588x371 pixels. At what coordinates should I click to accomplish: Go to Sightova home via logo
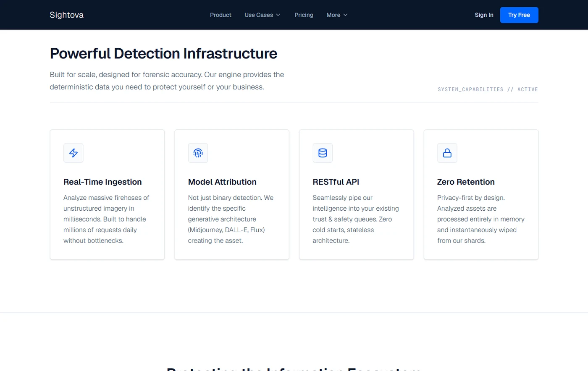(x=67, y=15)
